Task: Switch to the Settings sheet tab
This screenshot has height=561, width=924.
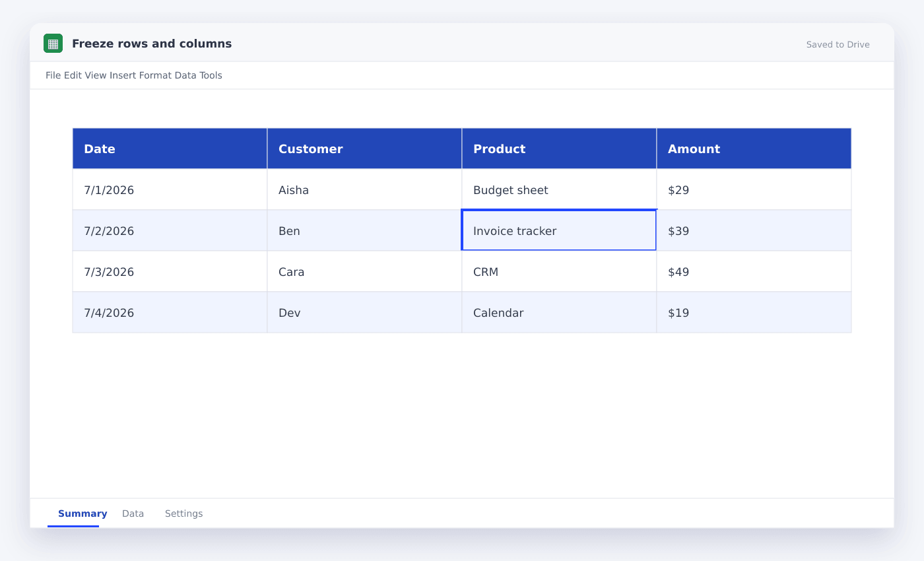Action: point(183,513)
